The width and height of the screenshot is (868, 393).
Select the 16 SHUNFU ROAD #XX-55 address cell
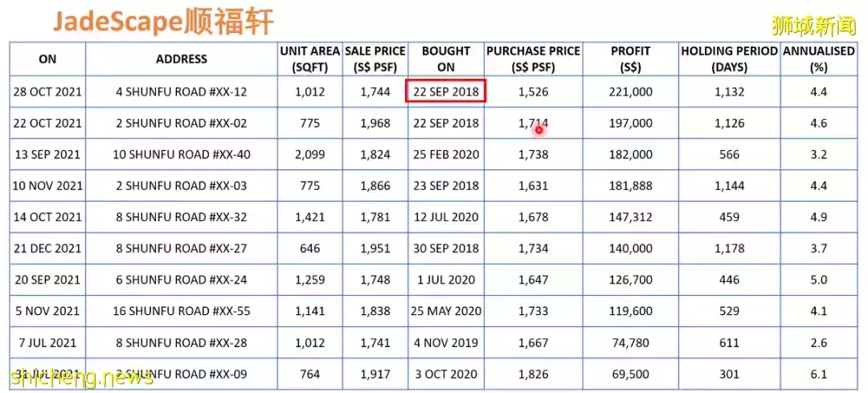182,311
